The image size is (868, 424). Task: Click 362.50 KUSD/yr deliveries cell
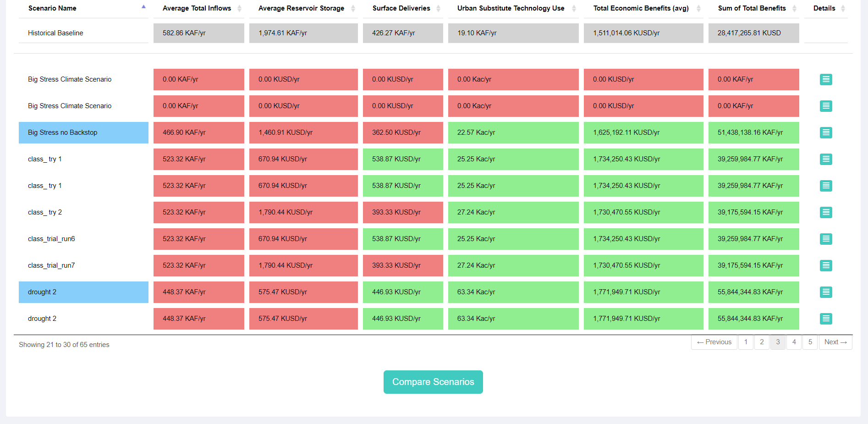pos(403,132)
